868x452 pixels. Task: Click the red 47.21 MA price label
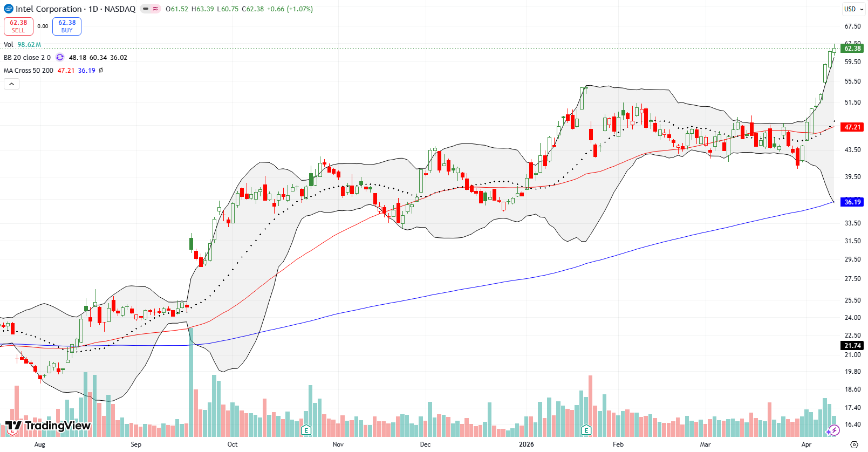tap(852, 127)
